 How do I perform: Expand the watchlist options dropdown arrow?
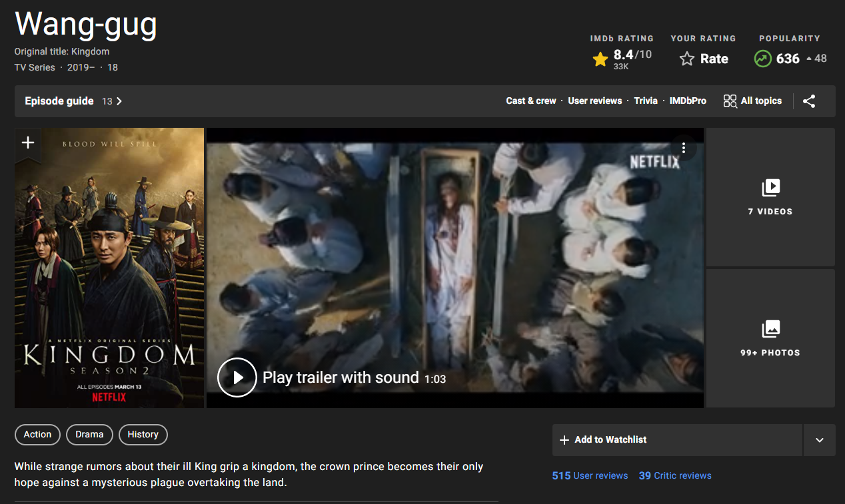(x=820, y=440)
